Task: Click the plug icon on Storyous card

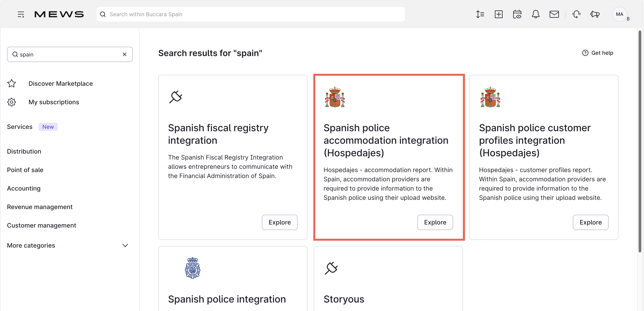Action: 331,268
